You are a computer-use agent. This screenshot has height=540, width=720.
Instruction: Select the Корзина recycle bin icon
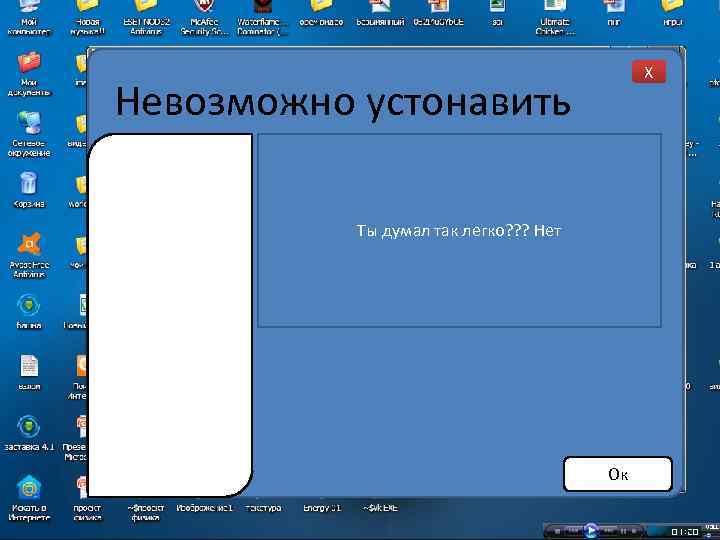(29, 189)
